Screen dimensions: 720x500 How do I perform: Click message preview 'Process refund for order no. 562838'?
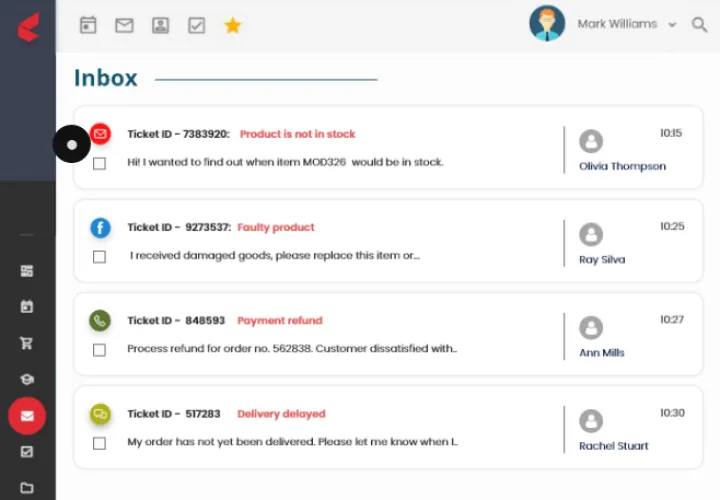point(292,349)
